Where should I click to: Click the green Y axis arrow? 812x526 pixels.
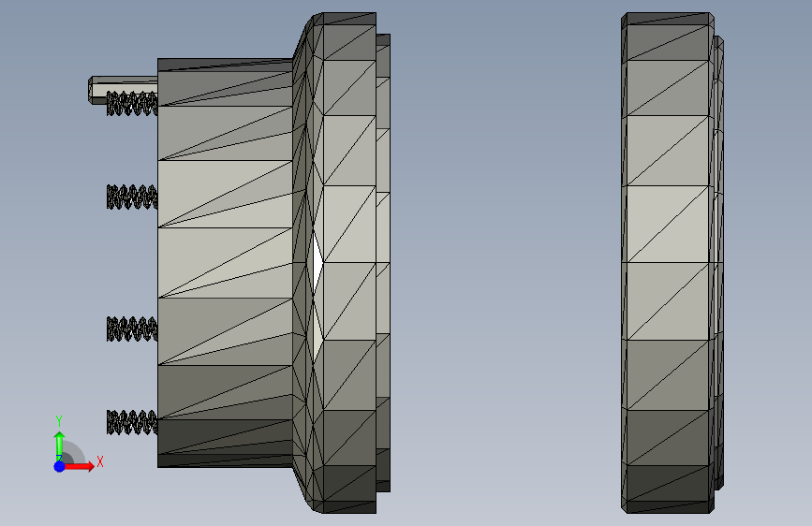coord(59,446)
